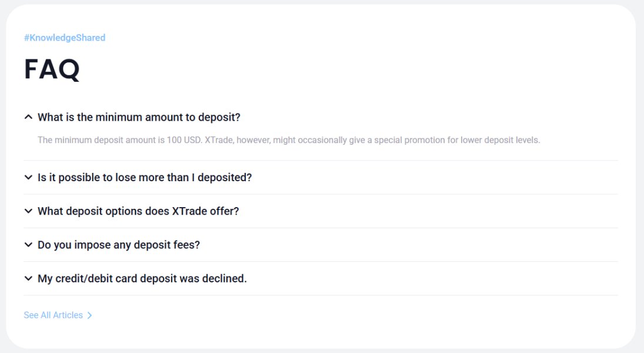Image resolution: width=644 pixels, height=353 pixels.
Task: Collapse the minimum deposit answer with its up chevron
Action: click(28, 117)
